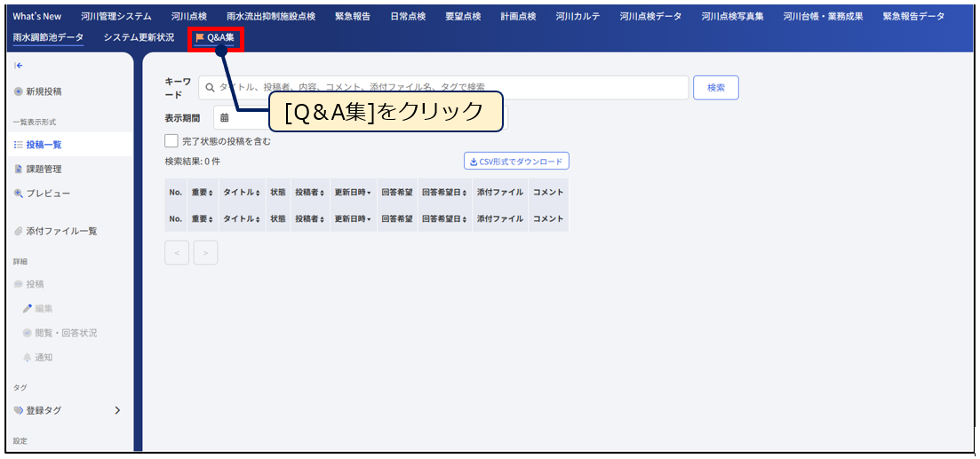Sort by タイトル in upper header row
This screenshot has width=980, height=459.
pos(242,193)
